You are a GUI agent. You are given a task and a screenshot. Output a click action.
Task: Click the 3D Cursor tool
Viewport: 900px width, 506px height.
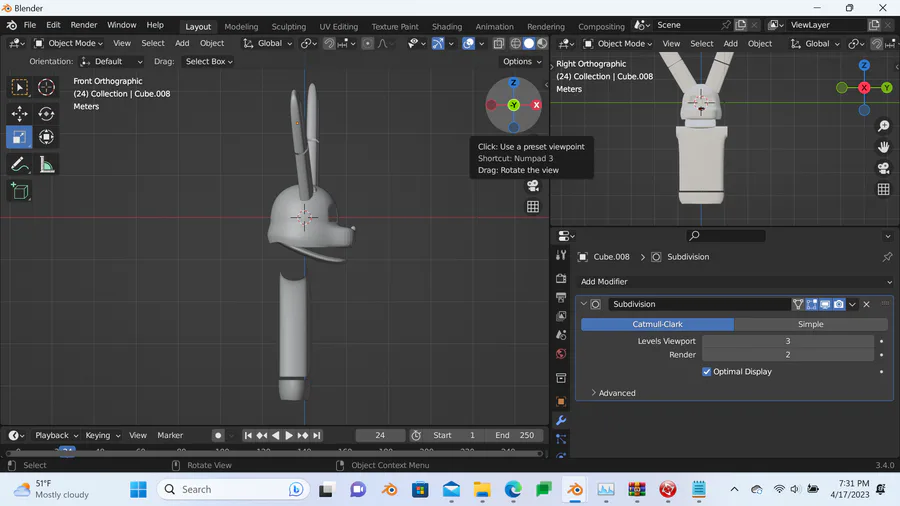[46, 88]
